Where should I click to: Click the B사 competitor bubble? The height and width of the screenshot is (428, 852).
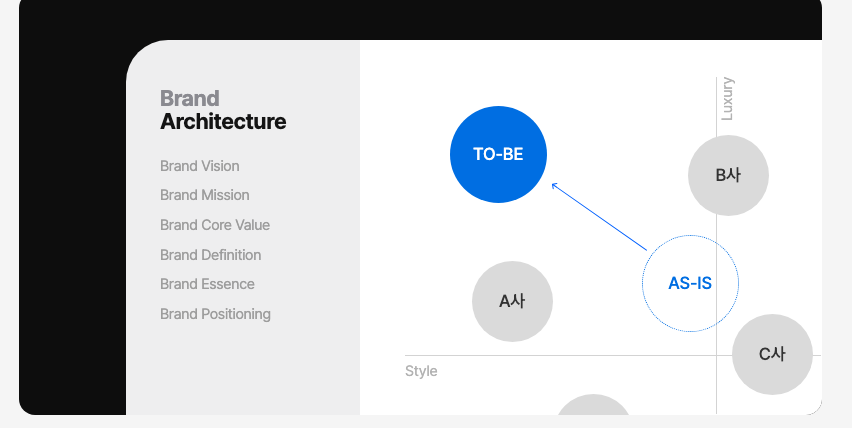[x=728, y=175]
